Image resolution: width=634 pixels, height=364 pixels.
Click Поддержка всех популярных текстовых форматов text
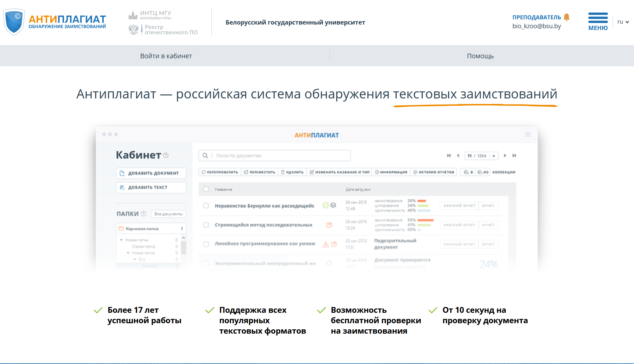tap(263, 320)
